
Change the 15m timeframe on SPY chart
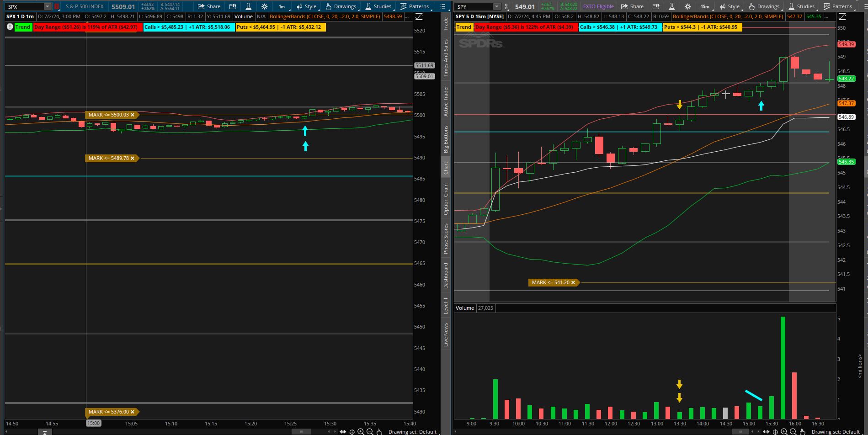(x=705, y=6)
